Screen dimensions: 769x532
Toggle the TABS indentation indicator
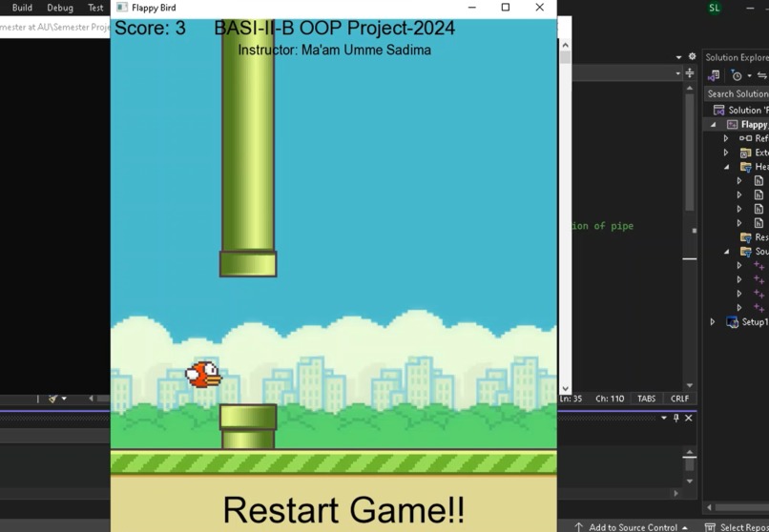[646, 399]
